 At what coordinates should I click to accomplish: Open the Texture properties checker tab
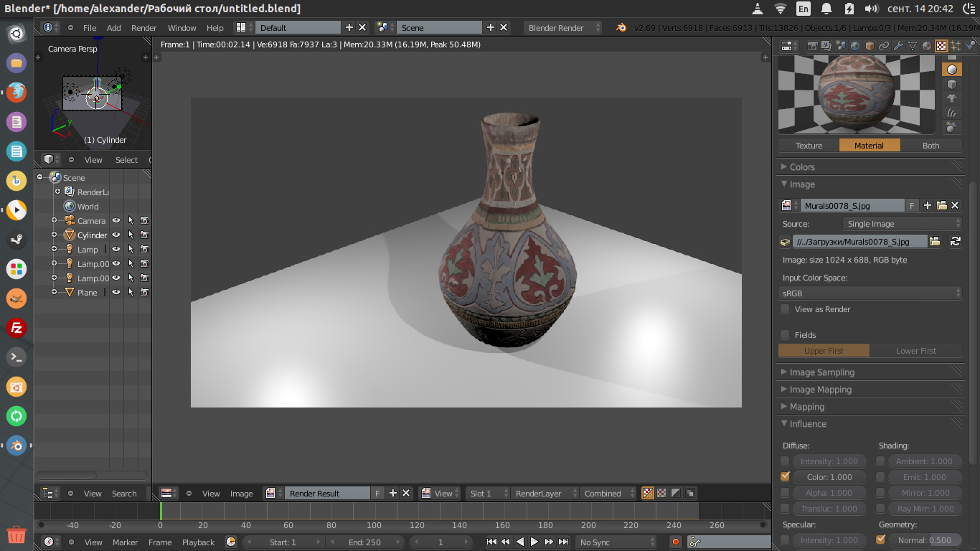pos(941,46)
